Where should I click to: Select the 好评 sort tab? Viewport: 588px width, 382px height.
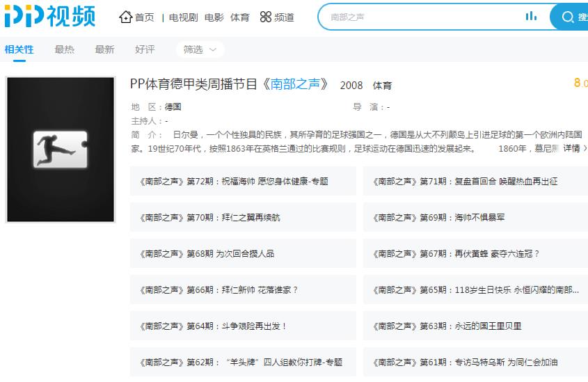(145, 49)
